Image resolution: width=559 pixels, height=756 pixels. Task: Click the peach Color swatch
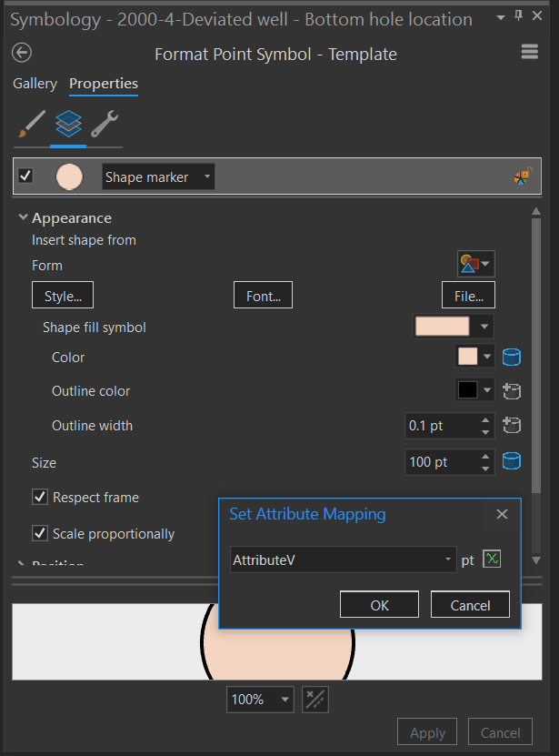click(x=468, y=357)
